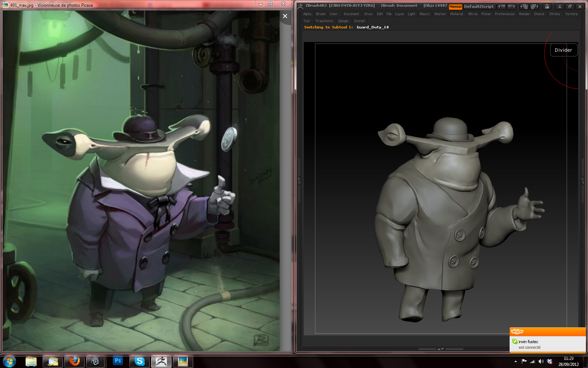Click the Obj count arrow indicator
This screenshot has height=368, width=588.
tap(433, 6)
